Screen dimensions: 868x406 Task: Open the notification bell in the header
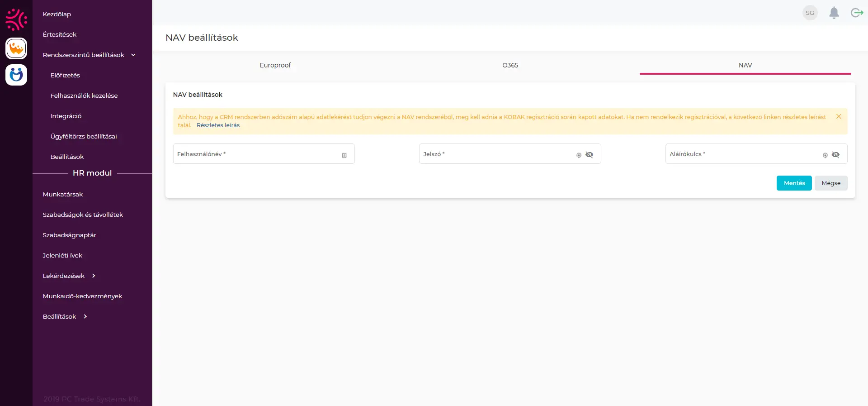(x=834, y=13)
